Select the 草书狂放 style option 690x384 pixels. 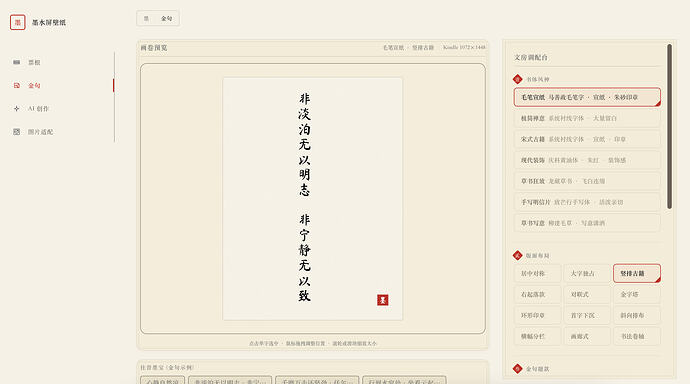(x=587, y=181)
